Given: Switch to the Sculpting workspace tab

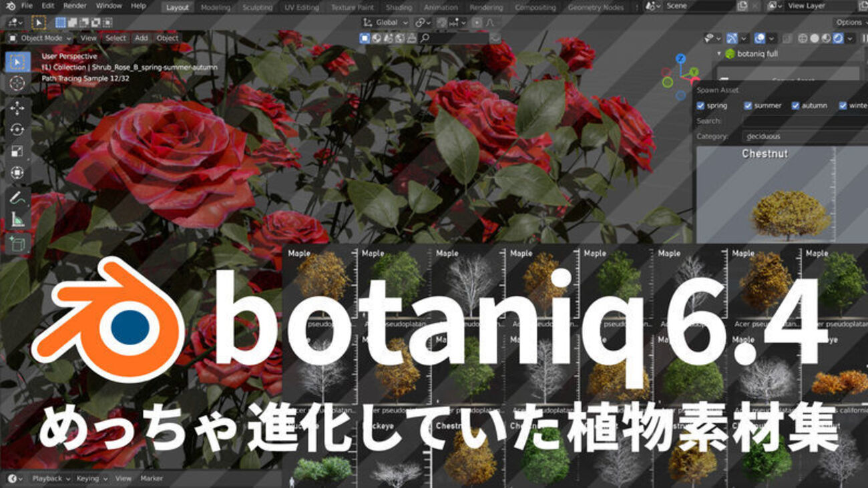Looking at the screenshot, I should coord(257,7).
